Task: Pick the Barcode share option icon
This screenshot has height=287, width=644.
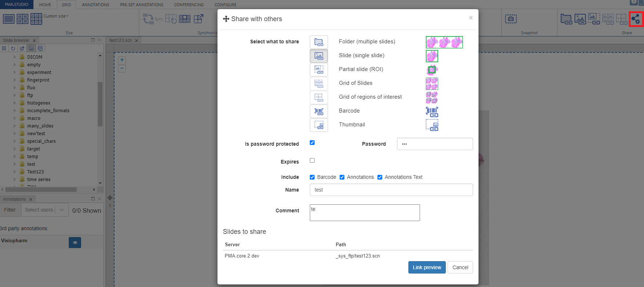Action: [319, 111]
